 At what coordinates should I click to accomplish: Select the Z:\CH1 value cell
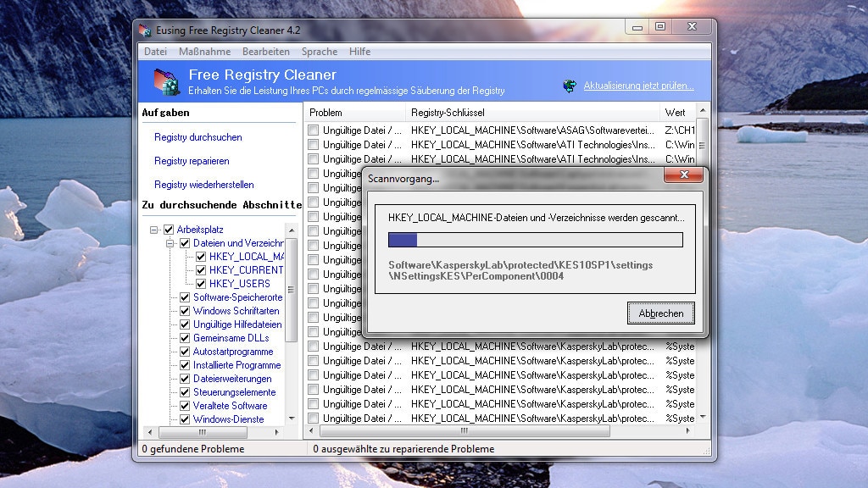(x=680, y=130)
